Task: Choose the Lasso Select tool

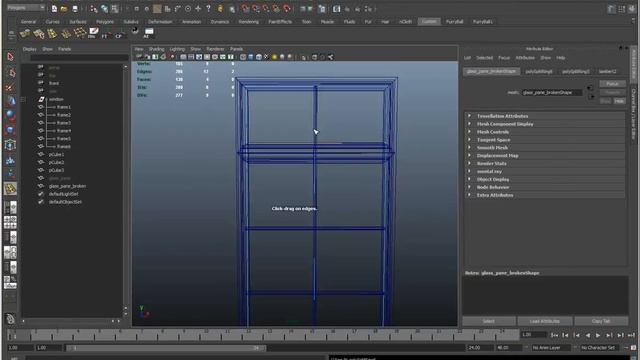Action: tap(11, 73)
